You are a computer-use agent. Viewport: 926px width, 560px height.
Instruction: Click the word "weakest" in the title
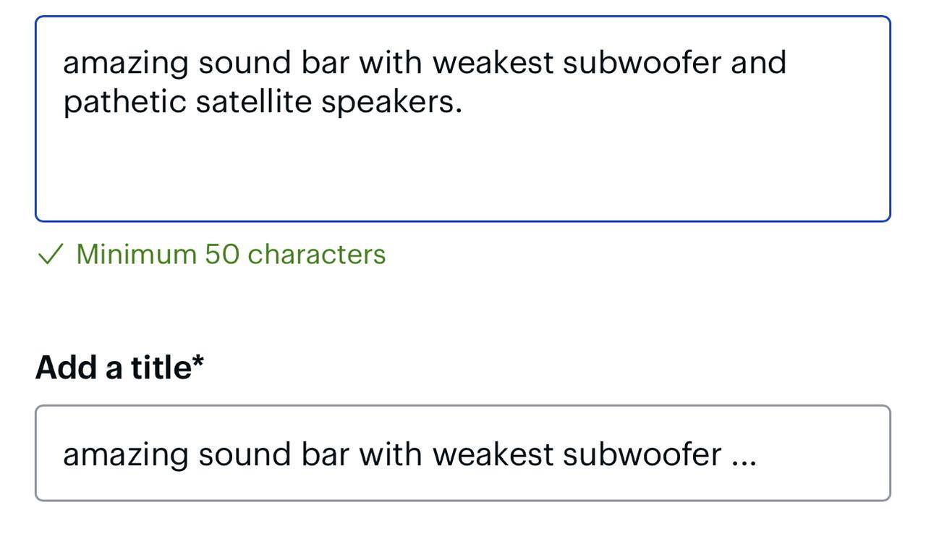pos(493,454)
